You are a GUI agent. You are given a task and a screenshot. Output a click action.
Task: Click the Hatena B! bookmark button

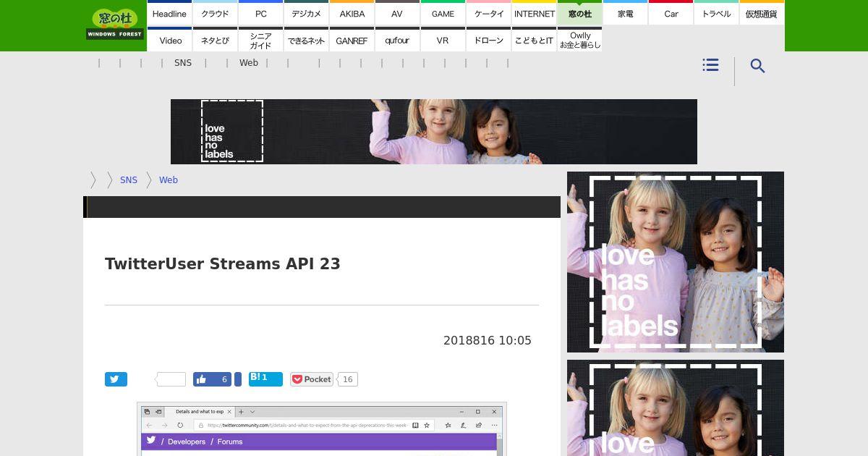coord(265,379)
